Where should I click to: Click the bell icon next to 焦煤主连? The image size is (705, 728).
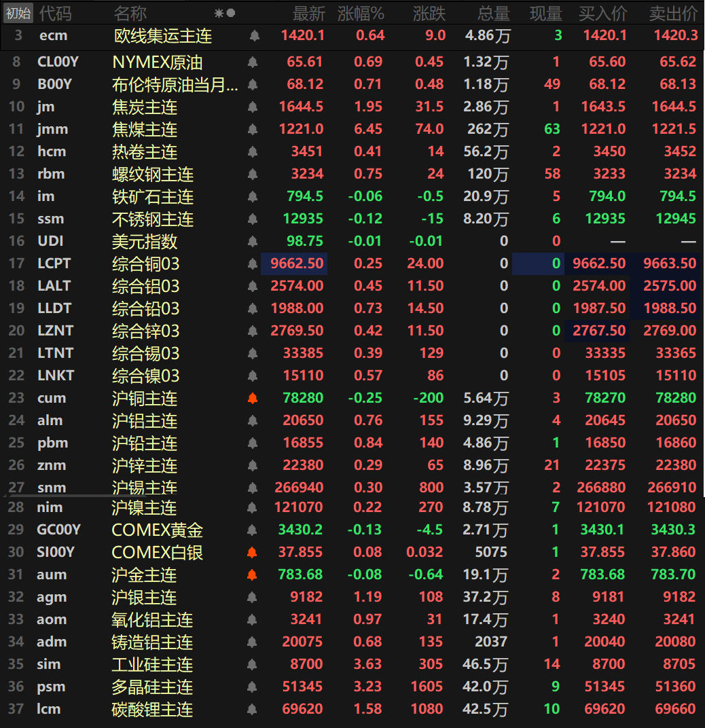click(x=253, y=130)
